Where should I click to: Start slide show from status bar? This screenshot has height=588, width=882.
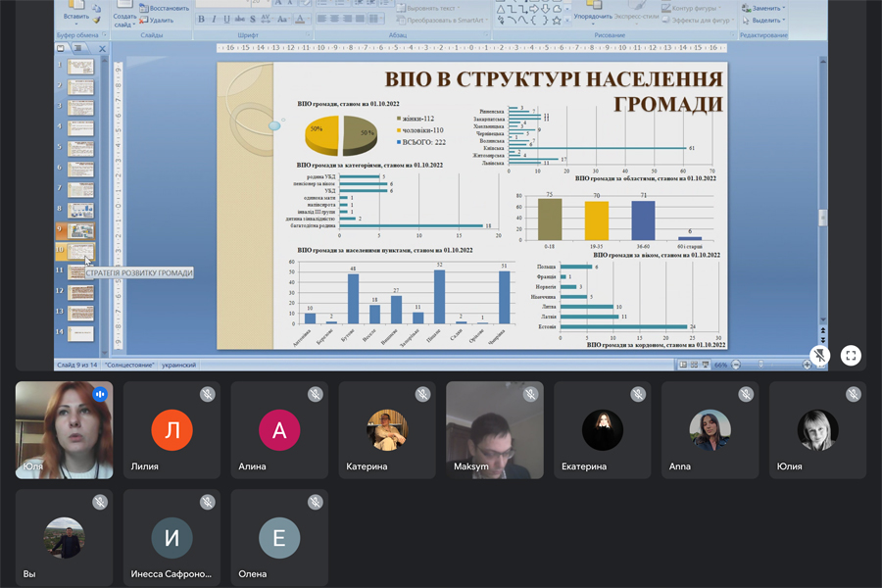point(706,365)
